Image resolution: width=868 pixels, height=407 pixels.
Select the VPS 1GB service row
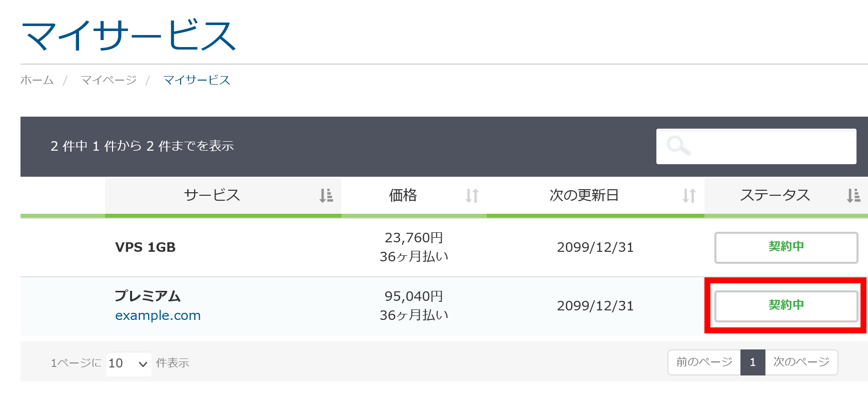(x=145, y=247)
